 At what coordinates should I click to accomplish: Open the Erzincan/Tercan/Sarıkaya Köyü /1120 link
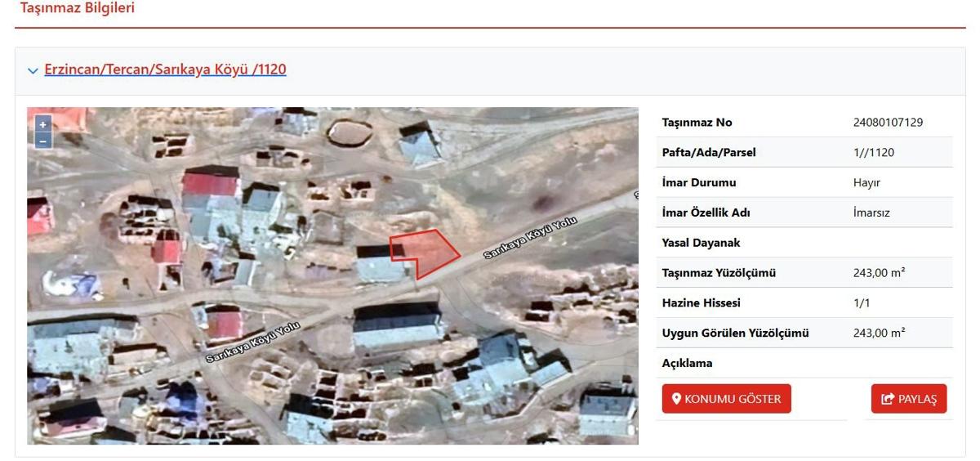(165, 69)
